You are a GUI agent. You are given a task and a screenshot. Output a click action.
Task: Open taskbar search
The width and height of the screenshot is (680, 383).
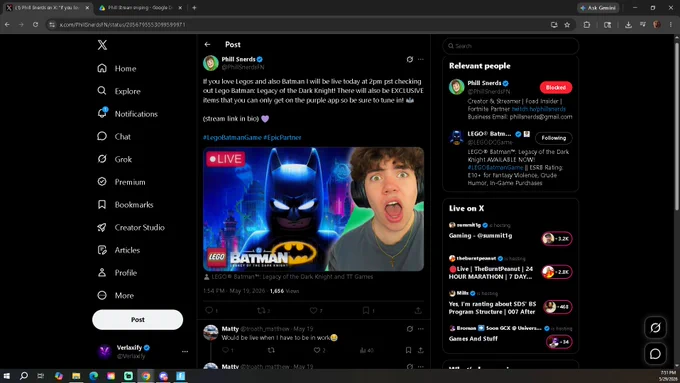coord(24,376)
